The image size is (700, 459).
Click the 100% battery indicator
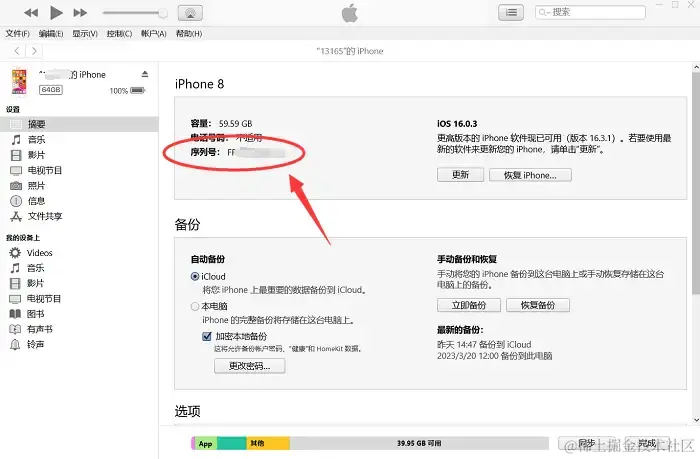point(127,91)
